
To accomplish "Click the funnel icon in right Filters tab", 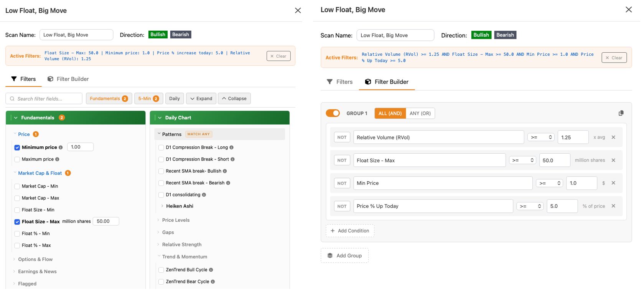I will pyautogui.click(x=329, y=82).
